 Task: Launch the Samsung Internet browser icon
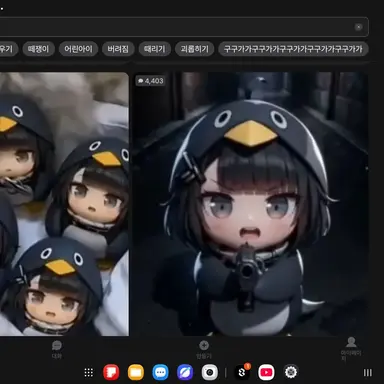click(x=185, y=372)
